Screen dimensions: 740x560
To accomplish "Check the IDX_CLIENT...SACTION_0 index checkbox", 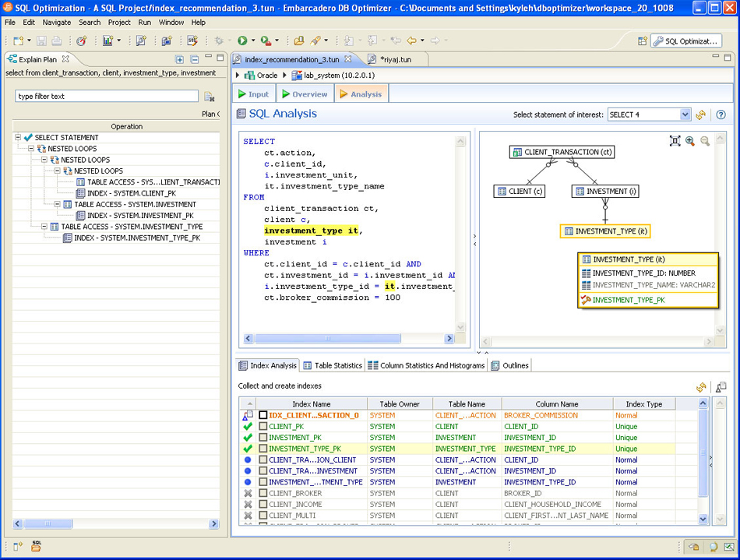I will 263,416.
